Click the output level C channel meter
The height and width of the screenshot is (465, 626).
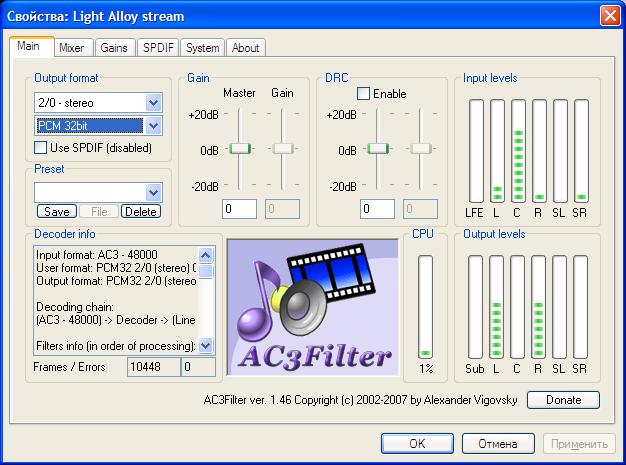pyautogui.click(x=517, y=307)
